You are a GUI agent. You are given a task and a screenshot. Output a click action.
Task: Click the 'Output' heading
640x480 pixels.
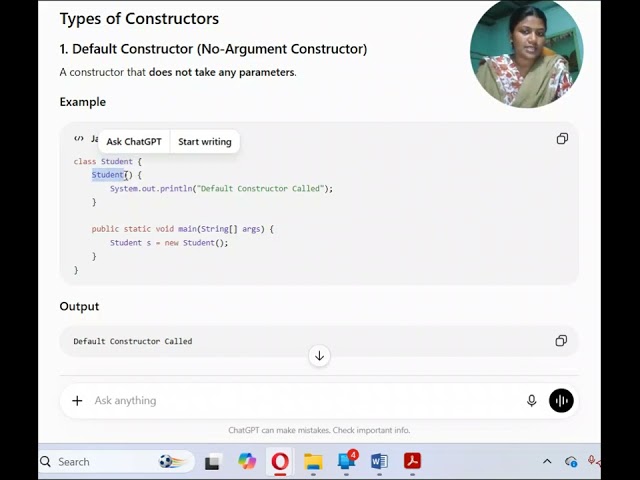(x=79, y=307)
